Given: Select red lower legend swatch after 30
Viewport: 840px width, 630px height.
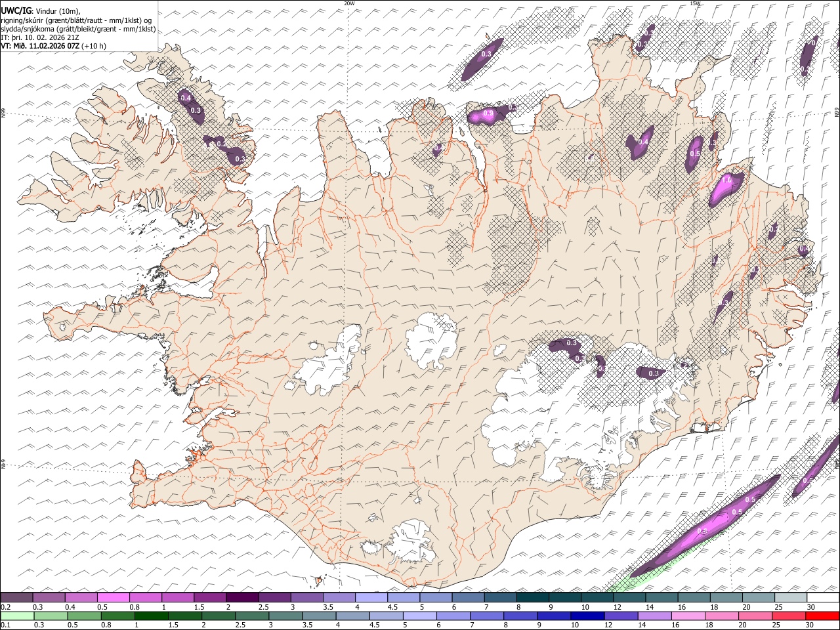Looking at the screenshot, I should (x=823, y=616).
